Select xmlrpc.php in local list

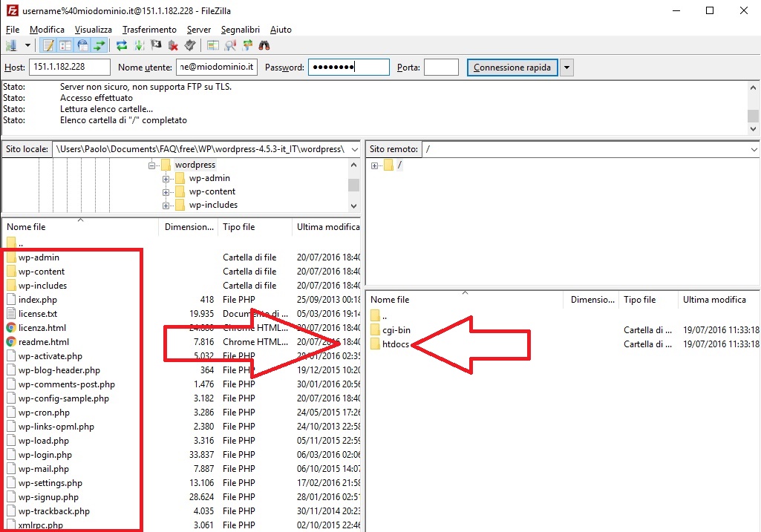pos(41,525)
